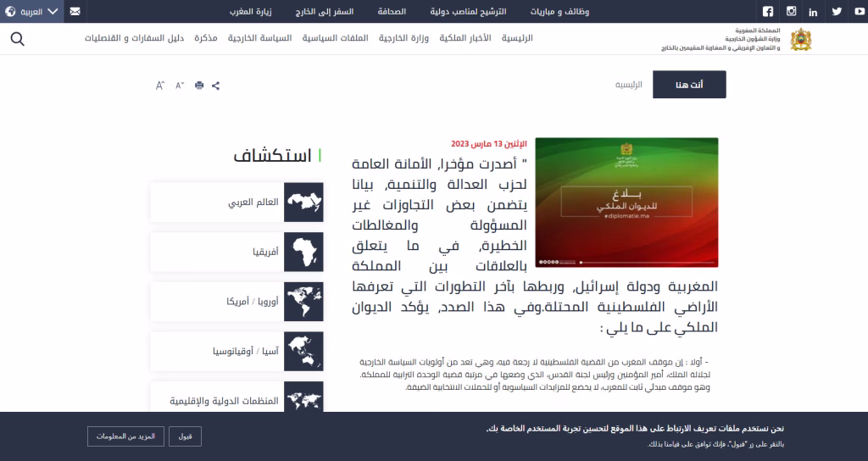
Task: Open الأخبار الملكية menu item
Action: point(465,38)
